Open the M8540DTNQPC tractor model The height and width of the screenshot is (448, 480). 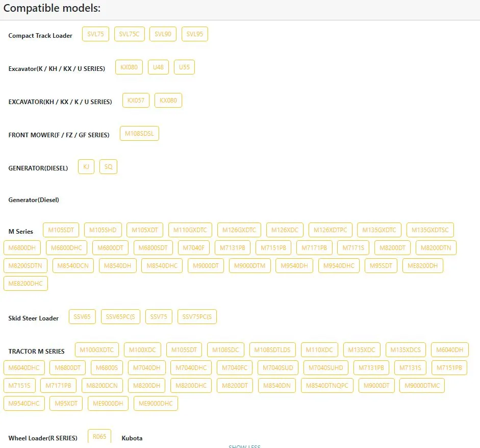click(x=327, y=386)
